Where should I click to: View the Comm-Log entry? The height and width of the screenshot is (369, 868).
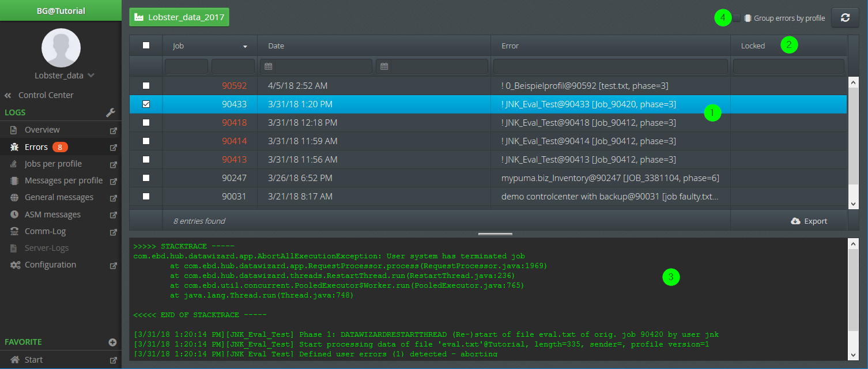tap(45, 231)
